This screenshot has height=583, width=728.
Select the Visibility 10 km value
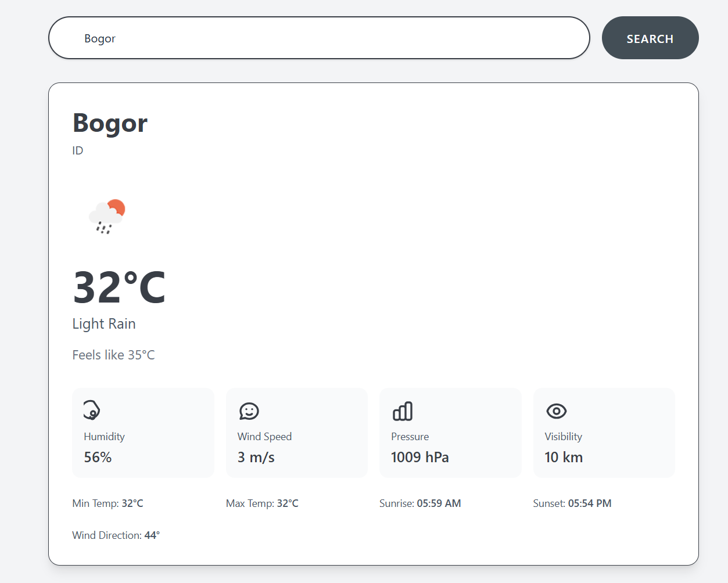(x=563, y=458)
